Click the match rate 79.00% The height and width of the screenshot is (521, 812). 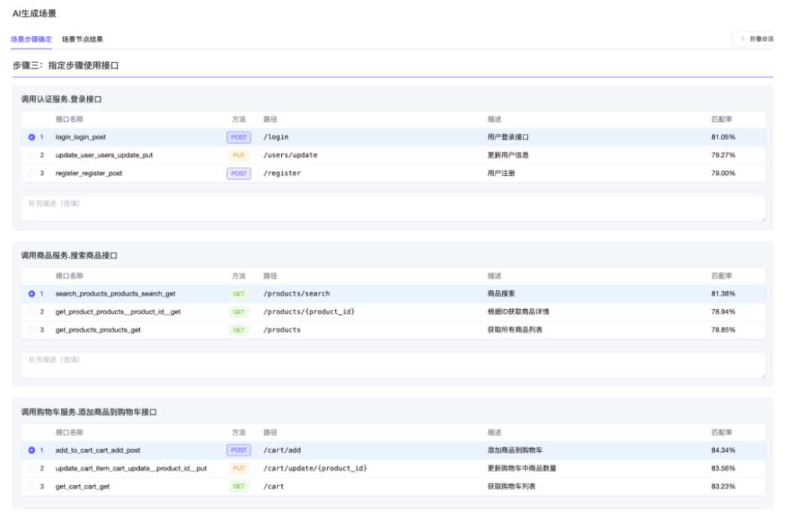tap(723, 174)
